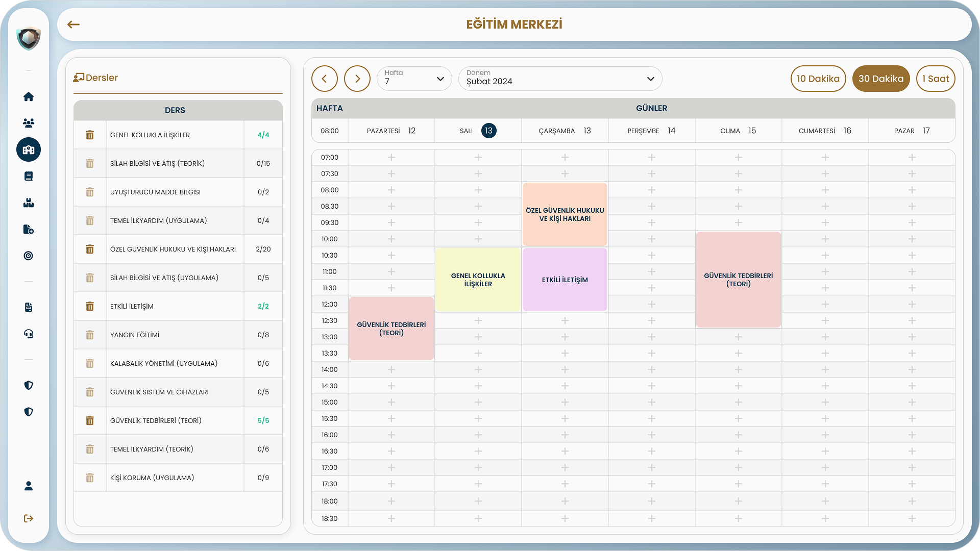Click the ETKİLİ İLETİŞİM block on Çarşamba
Viewport: 980px width, 551px height.
point(565,280)
